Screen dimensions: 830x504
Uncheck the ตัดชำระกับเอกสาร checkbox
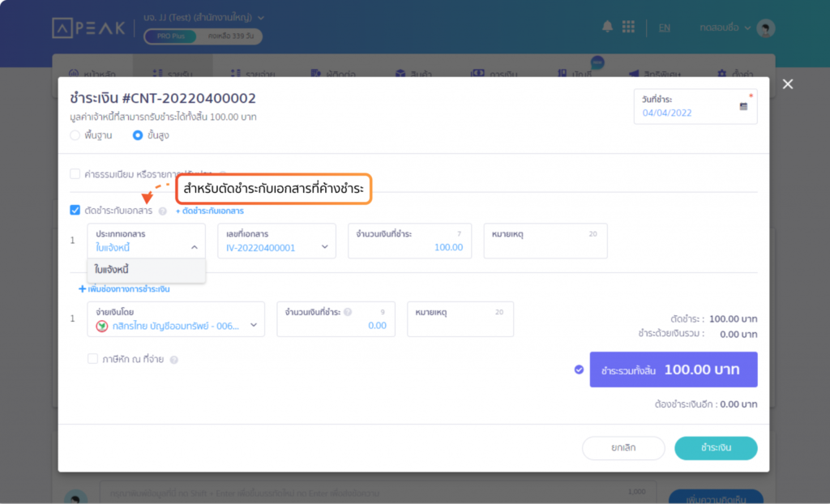click(75, 210)
